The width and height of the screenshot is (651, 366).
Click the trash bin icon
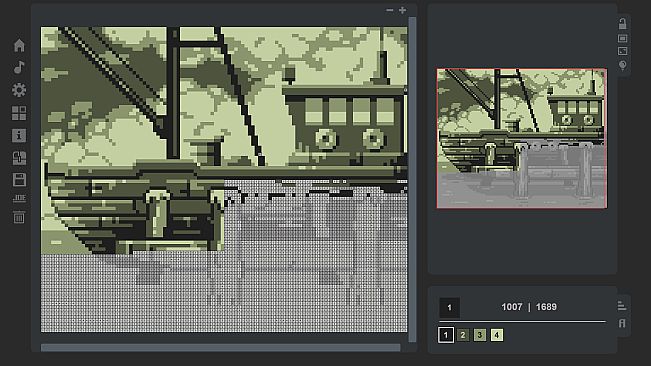(19, 217)
